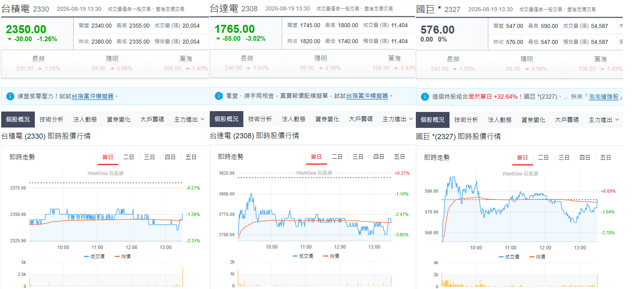Click the 國巨 * 2327 stock title
The image size is (644, 289).
[x=438, y=9]
